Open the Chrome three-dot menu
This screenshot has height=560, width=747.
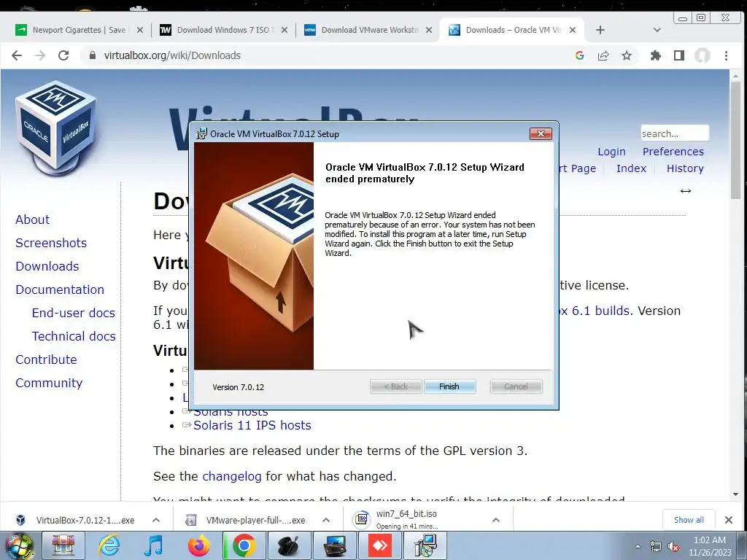click(x=726, y=55)
